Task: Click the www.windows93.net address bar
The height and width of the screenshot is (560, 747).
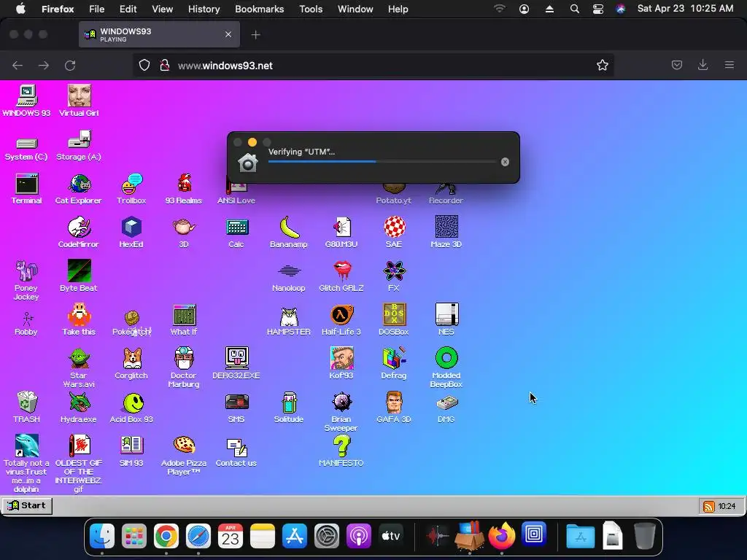Action: click(373, 65)
